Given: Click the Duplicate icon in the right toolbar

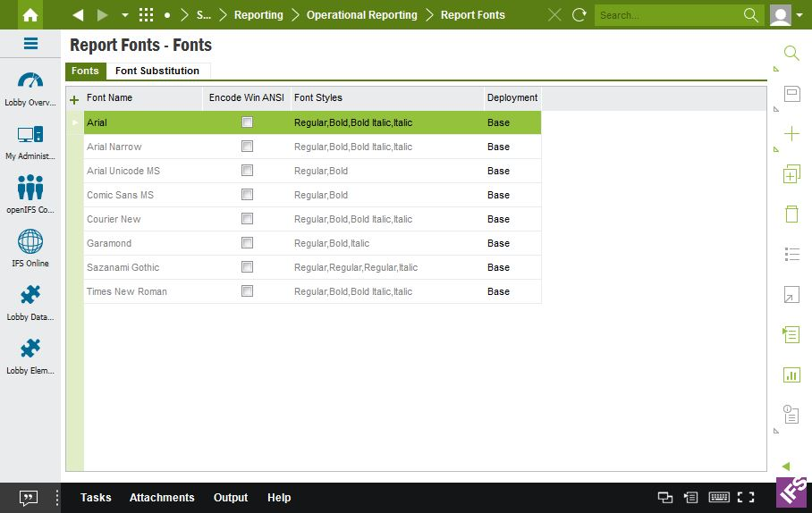Looking at the screenshot, I should click(791, 174).
